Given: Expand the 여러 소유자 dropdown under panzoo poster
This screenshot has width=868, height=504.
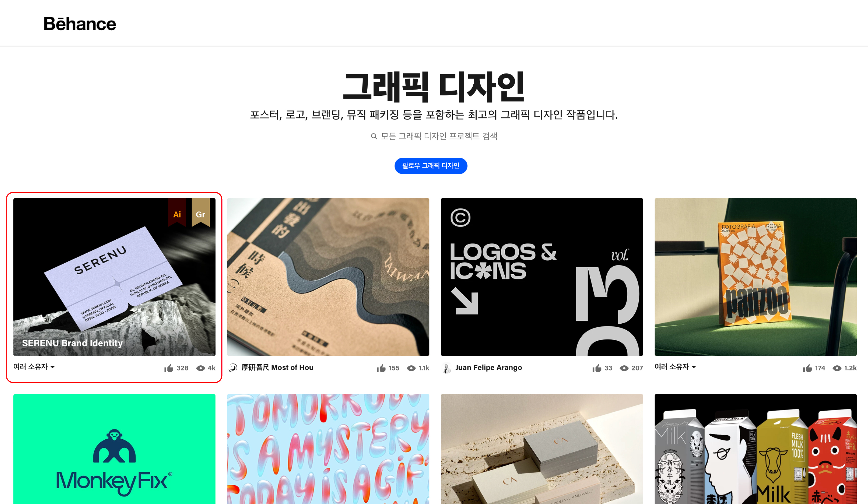Looking at the screenshot, I should point(675,367).
